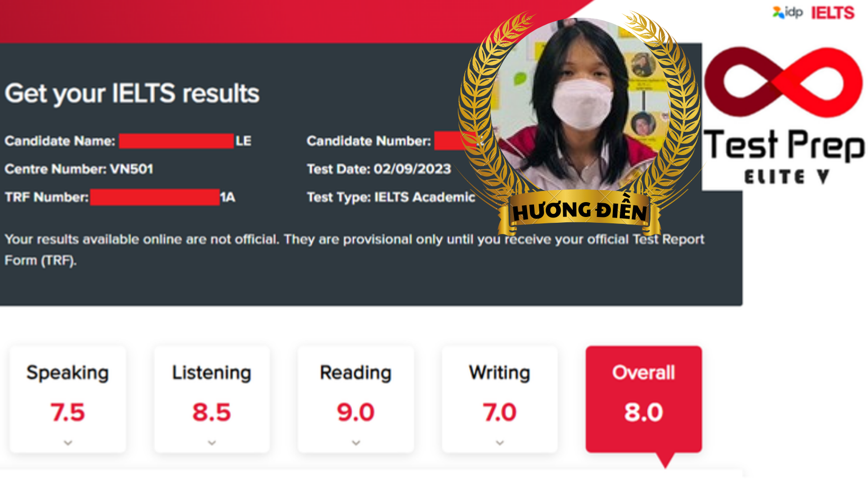Click the redacted Candidate Name bar
The width and height of the screenshot is (868, 489).
[176, 141]
